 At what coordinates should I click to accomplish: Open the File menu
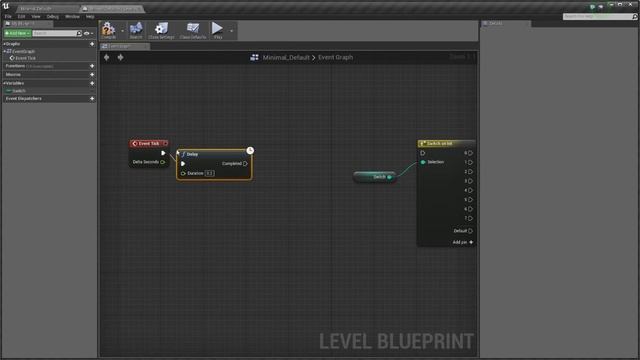8,16
